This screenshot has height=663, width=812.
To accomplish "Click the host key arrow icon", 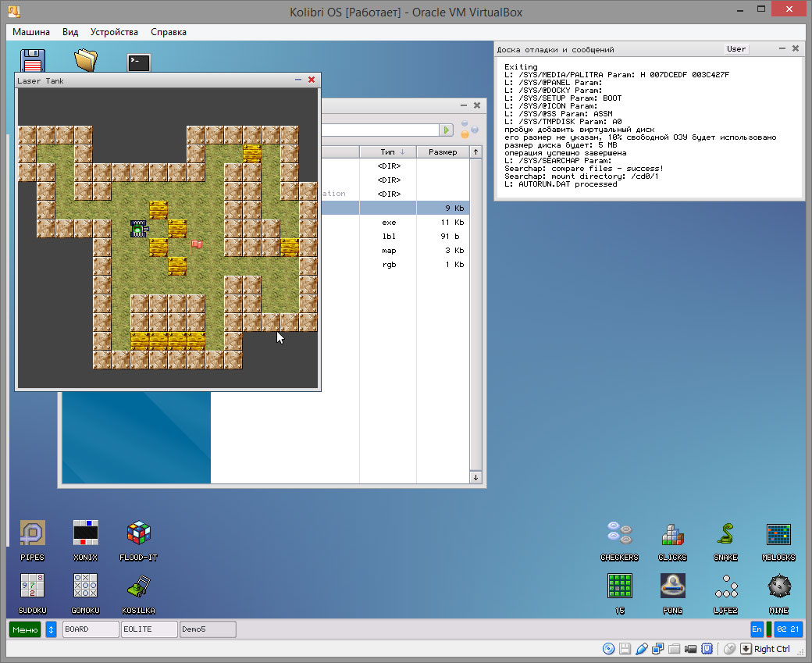I will [746, 648].
